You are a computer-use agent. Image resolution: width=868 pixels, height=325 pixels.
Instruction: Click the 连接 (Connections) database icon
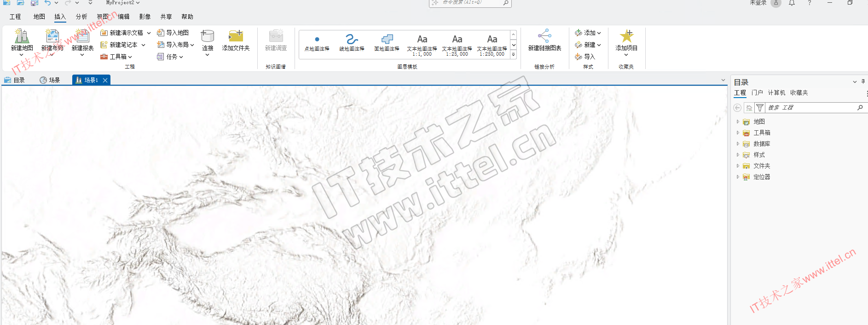pos(208,36)
